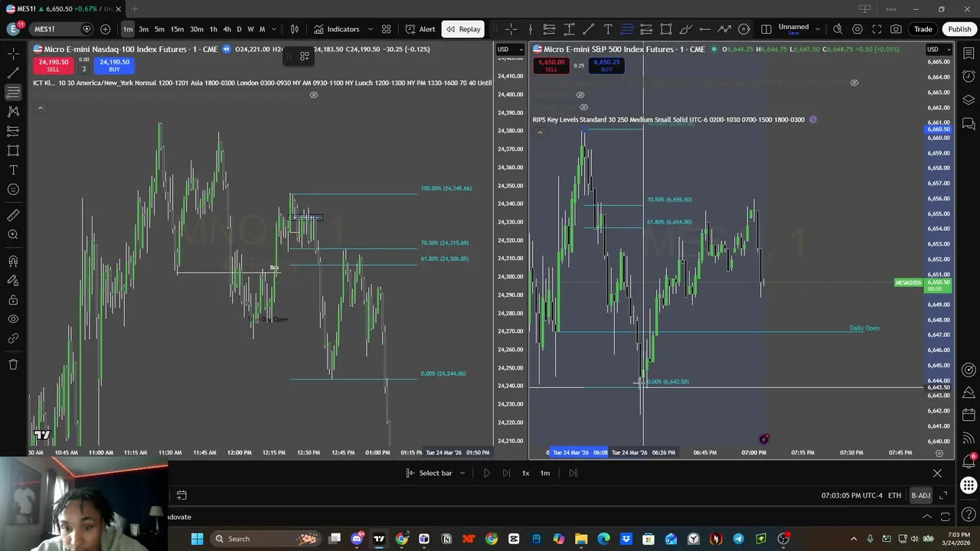980x551 pixels.
Task: Open the Unnamed layout dropdown arrow
Action: (x=818, y=29)
